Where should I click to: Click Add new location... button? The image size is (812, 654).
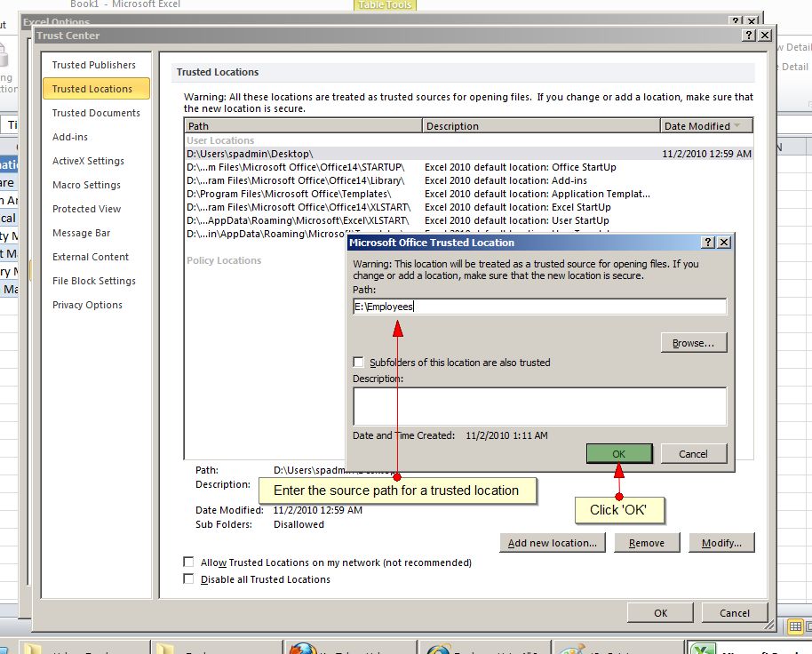coord(553,543)
